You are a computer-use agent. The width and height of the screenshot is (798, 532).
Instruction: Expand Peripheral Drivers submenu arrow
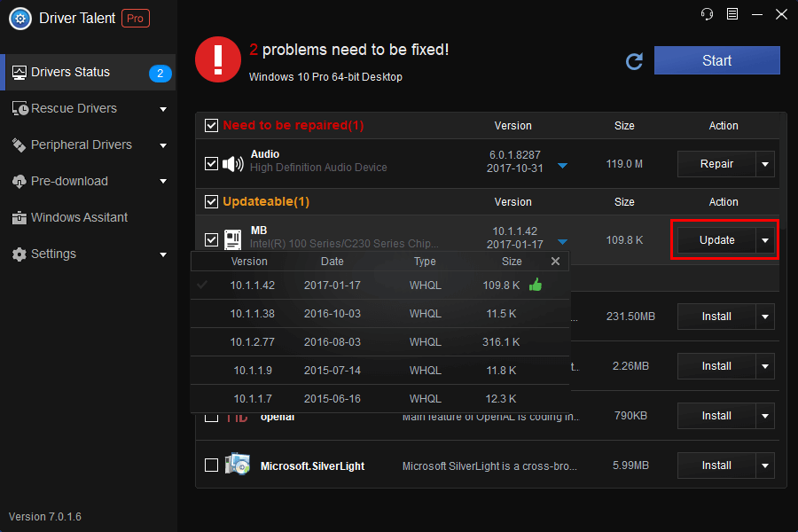(163, 145)
